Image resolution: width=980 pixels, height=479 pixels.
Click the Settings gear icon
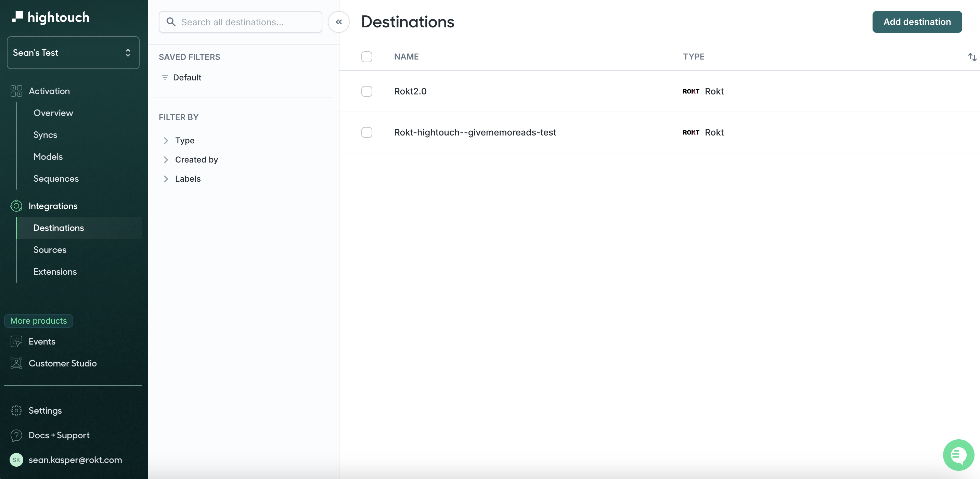pos(16,411)
